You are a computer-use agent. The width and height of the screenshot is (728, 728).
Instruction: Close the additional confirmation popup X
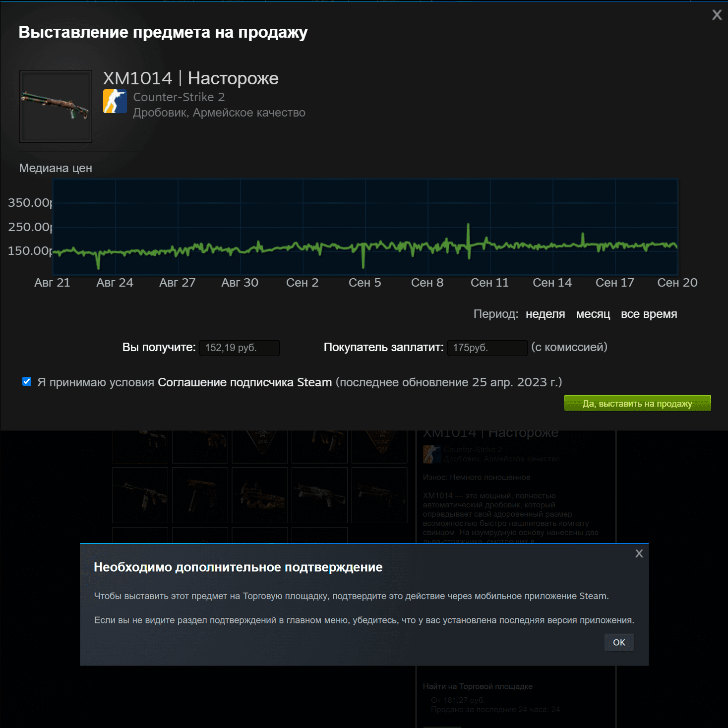click(x=639, y=553)
